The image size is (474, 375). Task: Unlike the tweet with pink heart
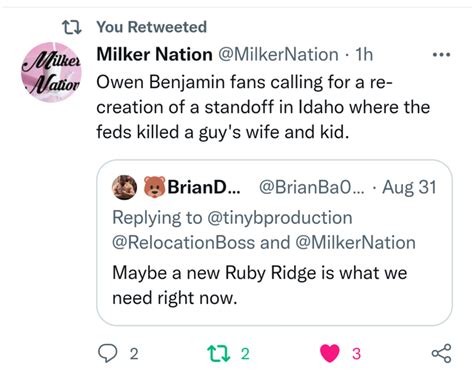(x=330, y=353)
